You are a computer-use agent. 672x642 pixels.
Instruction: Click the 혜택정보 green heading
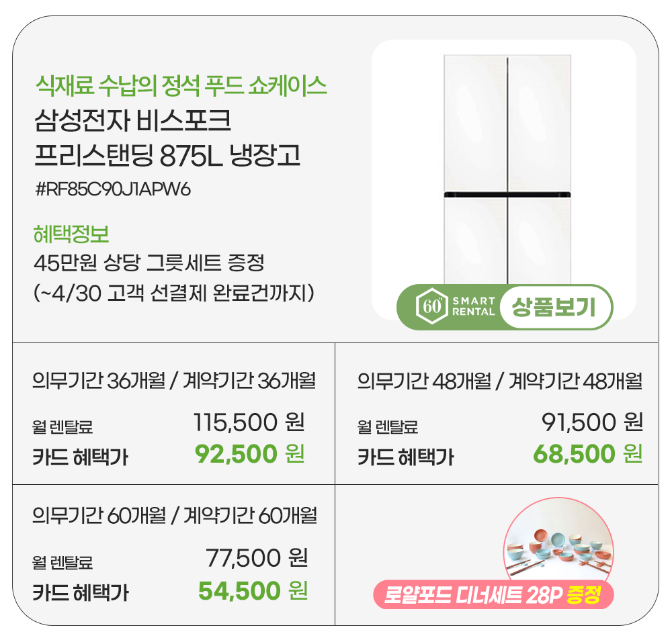tap(71, 234)
